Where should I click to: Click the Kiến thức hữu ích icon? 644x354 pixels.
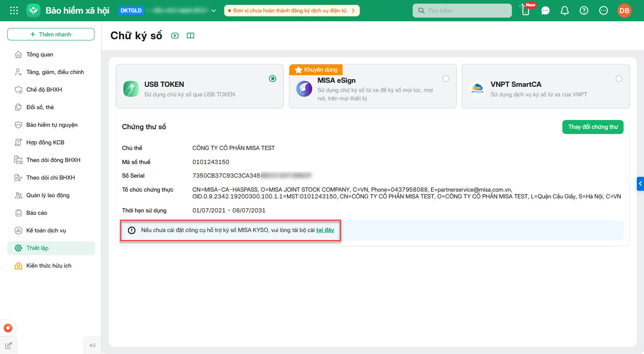18,266
